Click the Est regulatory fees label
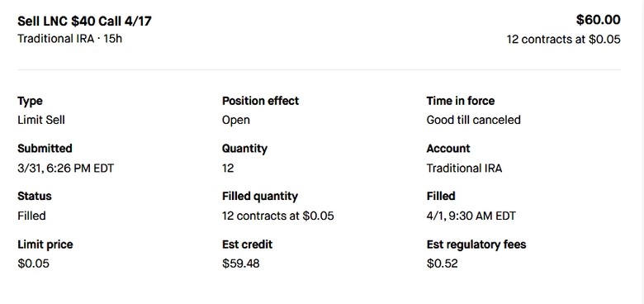644x304 pixels. [x=476, y=245]
